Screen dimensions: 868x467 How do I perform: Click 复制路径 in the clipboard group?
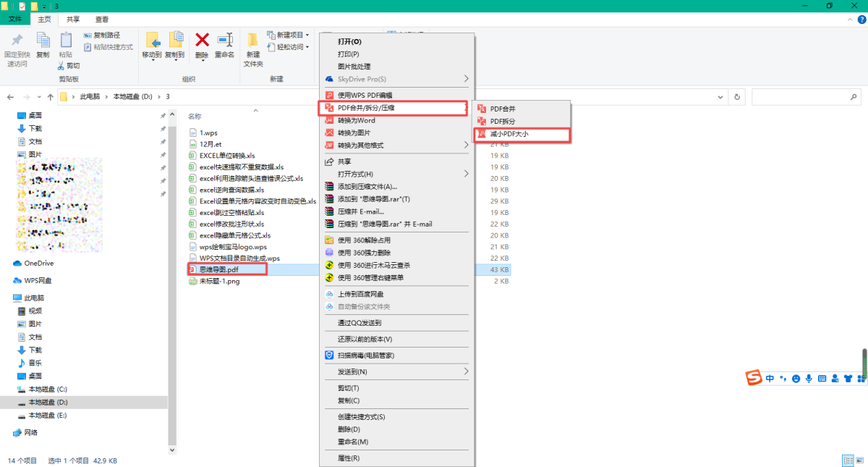pyautogui.click(x=106, y=35)
